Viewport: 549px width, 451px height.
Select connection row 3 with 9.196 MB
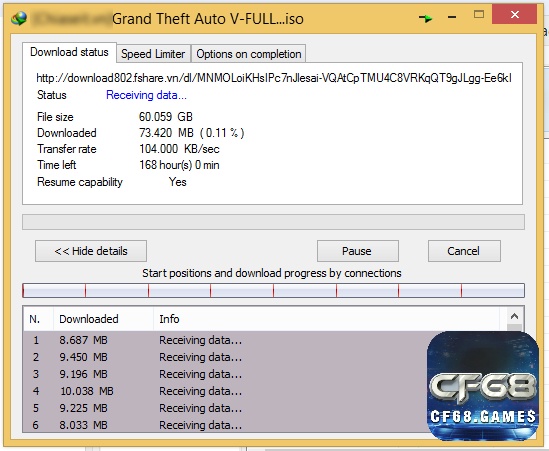226,374
